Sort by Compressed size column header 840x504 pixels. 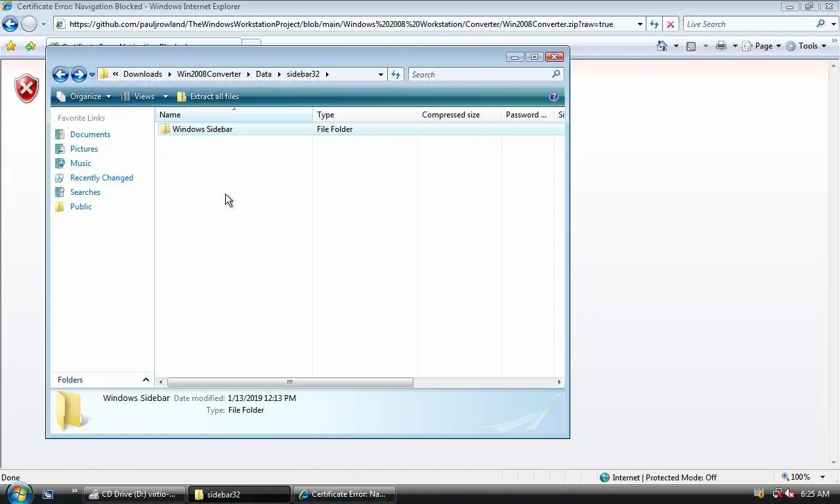tap(459, 115)
